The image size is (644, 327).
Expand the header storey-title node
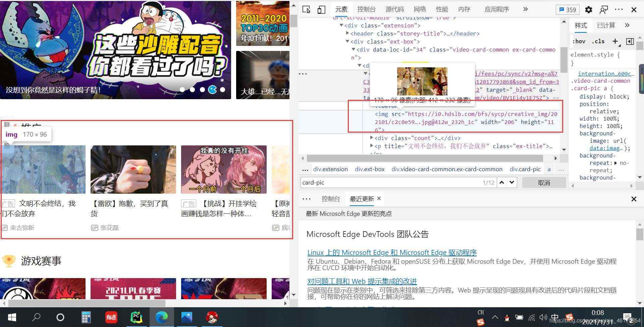click(x=347, y=33)
